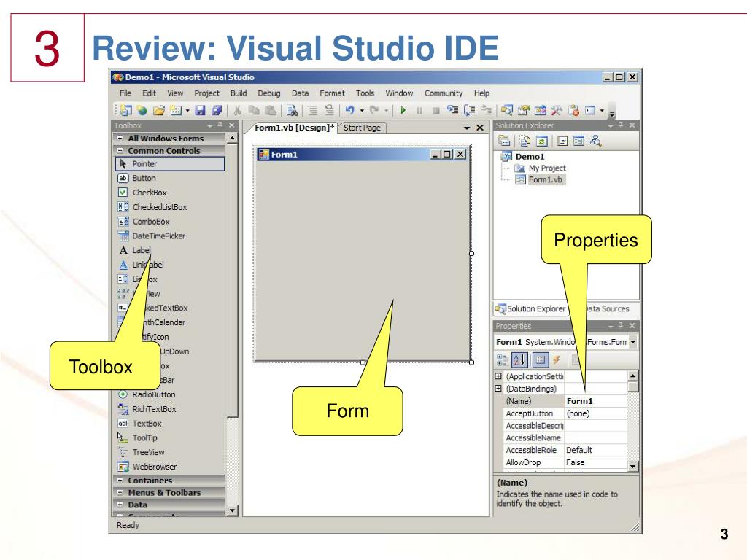
Task: Select My Project in Solution Explorer
Action: [x=547, y=168]
